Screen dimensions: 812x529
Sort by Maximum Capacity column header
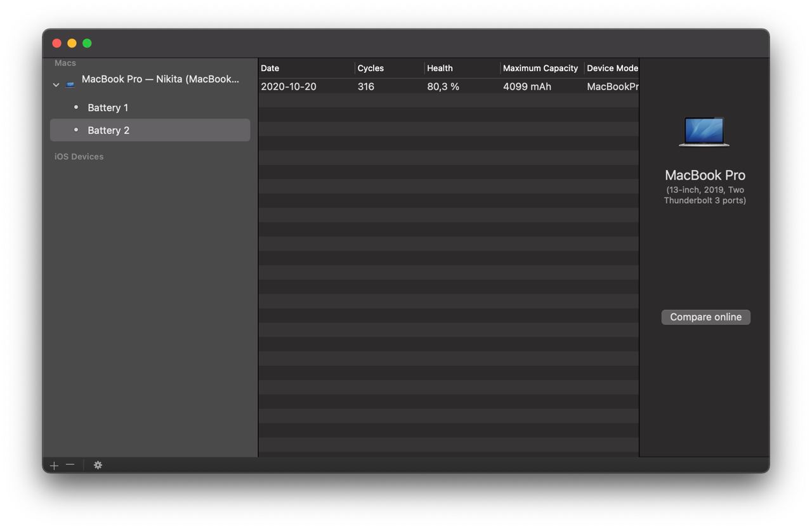pos(542,68)
